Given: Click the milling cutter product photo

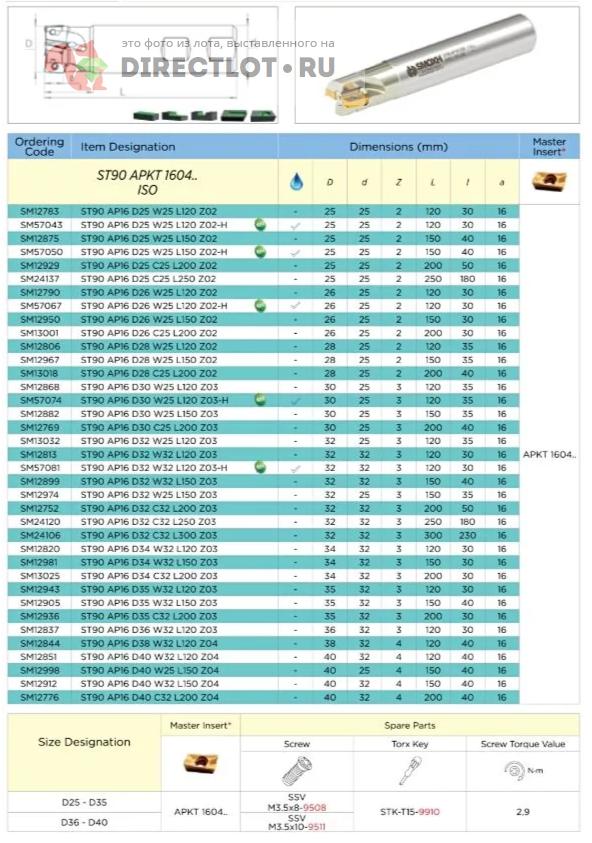Looking at the screenshot, I should 437,65.
